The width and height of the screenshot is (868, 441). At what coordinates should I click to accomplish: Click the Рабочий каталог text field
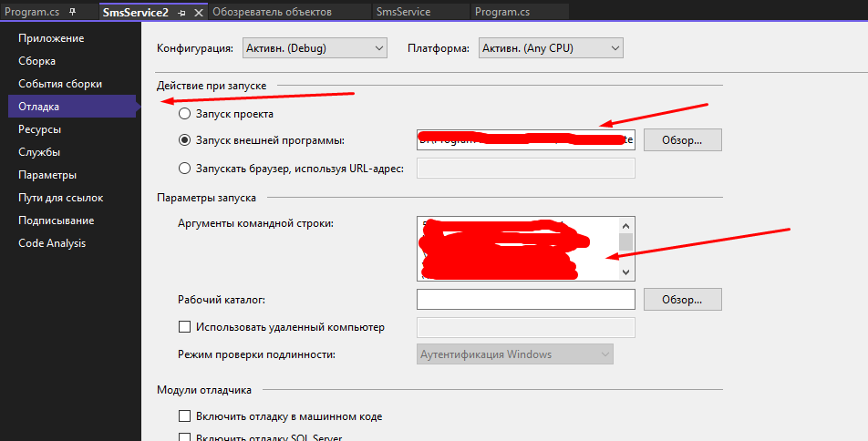pos(526,300)
